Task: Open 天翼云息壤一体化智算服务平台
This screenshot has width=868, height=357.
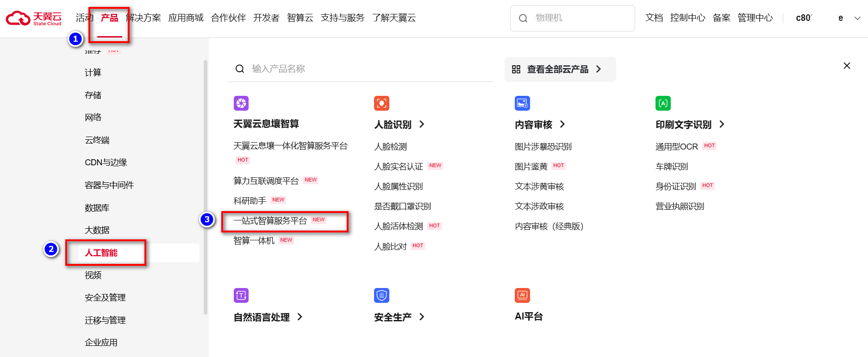Action: [x=290, y=146]
